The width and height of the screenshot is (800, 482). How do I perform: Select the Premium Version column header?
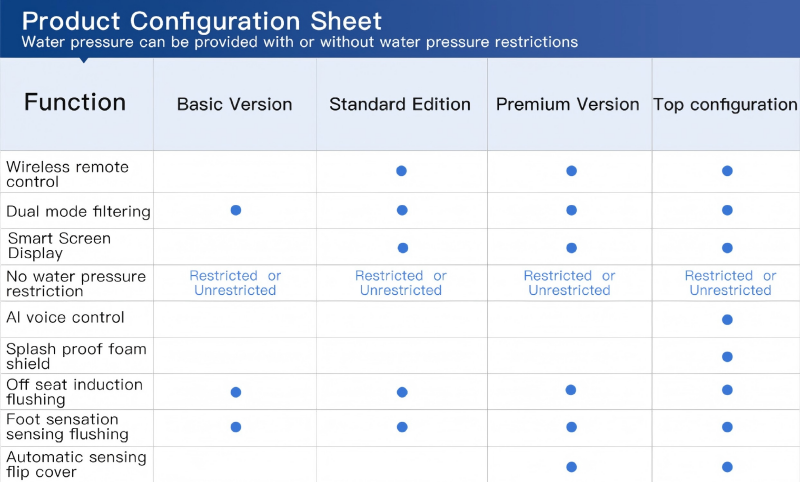pyautogui.click(x=568, y=104)
